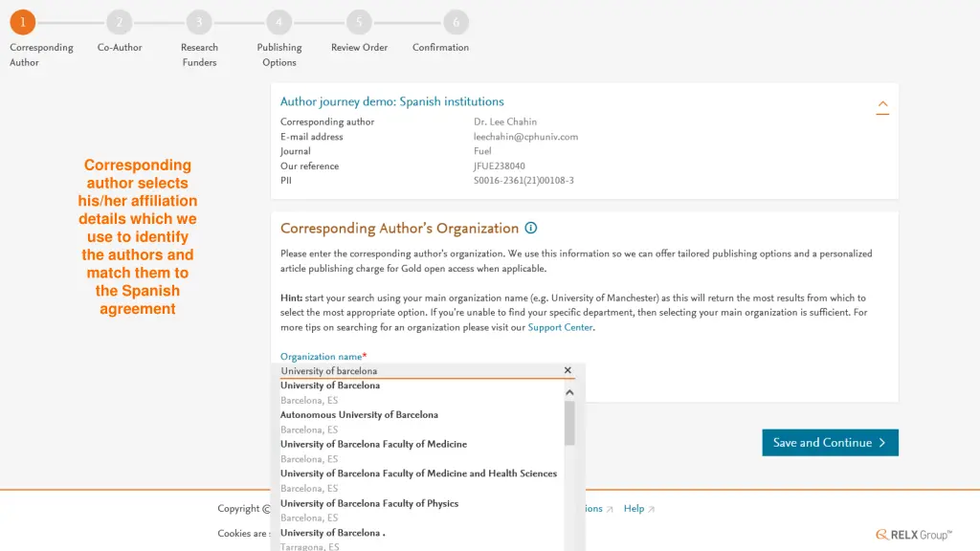Viewport: 980px width, 551px height.
Task: Pick Autonomous University of Barcelona option
Action: [421, 422]
